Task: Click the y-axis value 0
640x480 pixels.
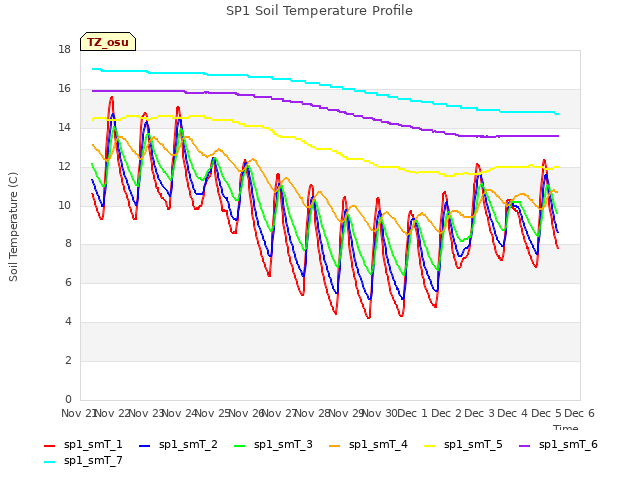Action: coord(68,400)
